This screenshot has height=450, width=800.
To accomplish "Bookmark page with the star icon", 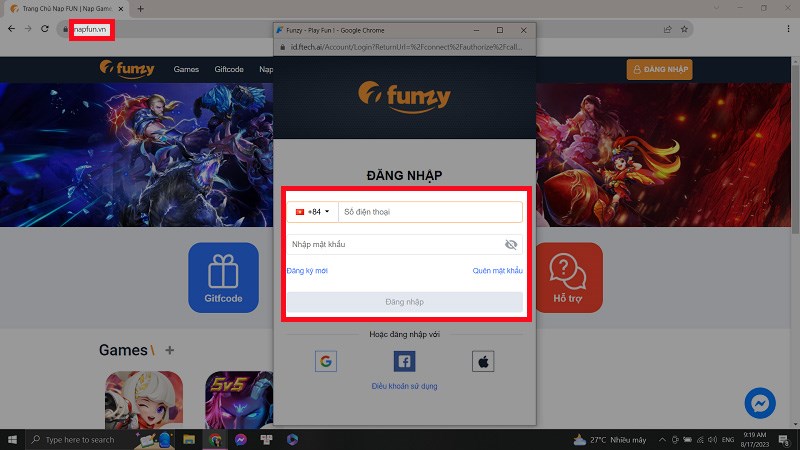I will coord(684,29).
